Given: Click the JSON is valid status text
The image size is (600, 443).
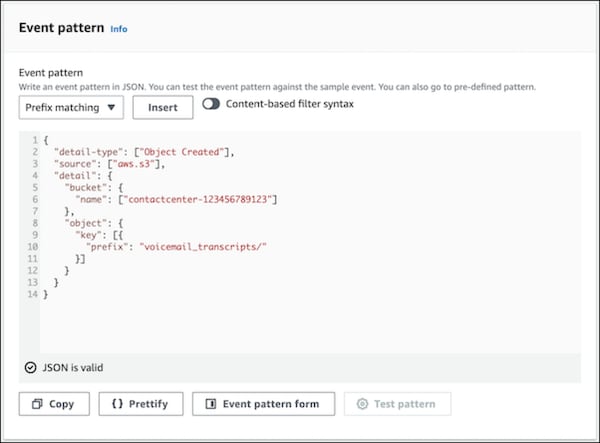Looking at the screenshot, I should 73,368.
